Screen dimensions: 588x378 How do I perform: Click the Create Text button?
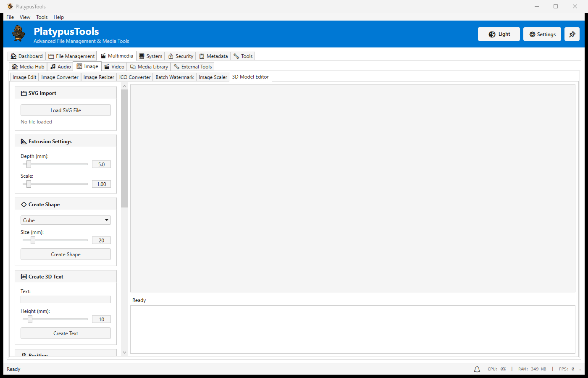(66, 333)
